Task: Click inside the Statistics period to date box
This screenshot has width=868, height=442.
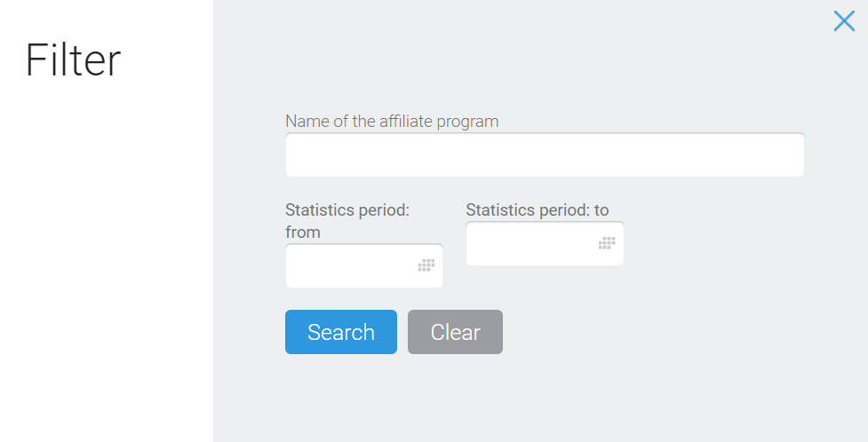Action: coord(545,243)
